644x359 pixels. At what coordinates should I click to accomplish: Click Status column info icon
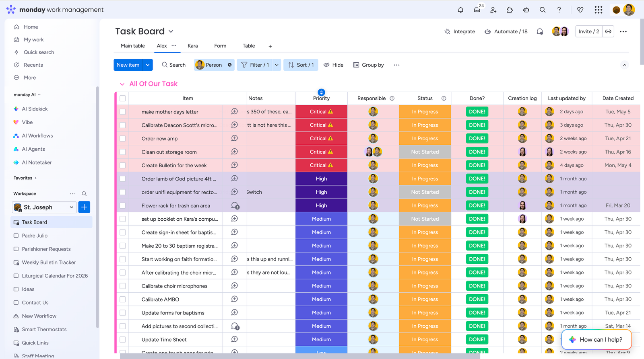click(x=444, y=98)
